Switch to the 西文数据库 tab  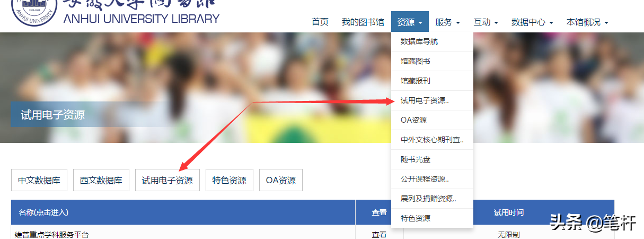pyautogui.click(x=101, y=180)
